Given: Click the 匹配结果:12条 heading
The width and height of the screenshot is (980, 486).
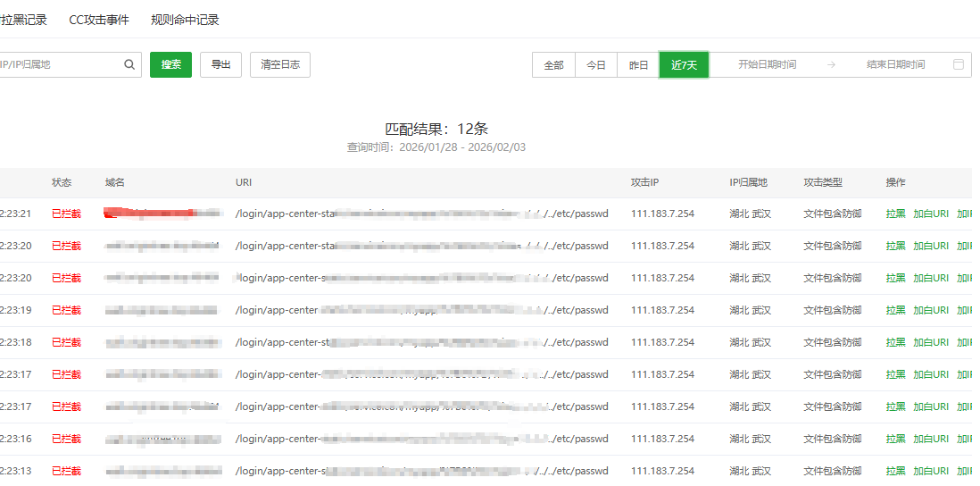Looking at the screenshot, I should [436, 130].
